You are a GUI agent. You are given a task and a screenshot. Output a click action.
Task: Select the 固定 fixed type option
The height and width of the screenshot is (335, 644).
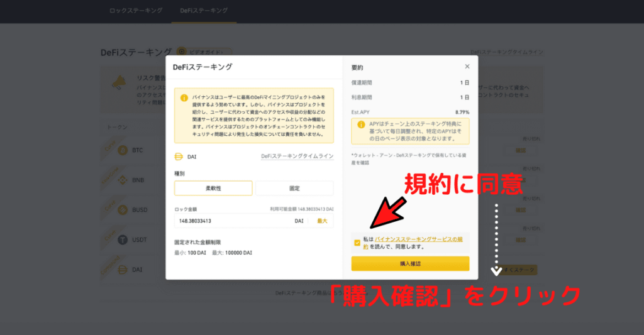294,188
